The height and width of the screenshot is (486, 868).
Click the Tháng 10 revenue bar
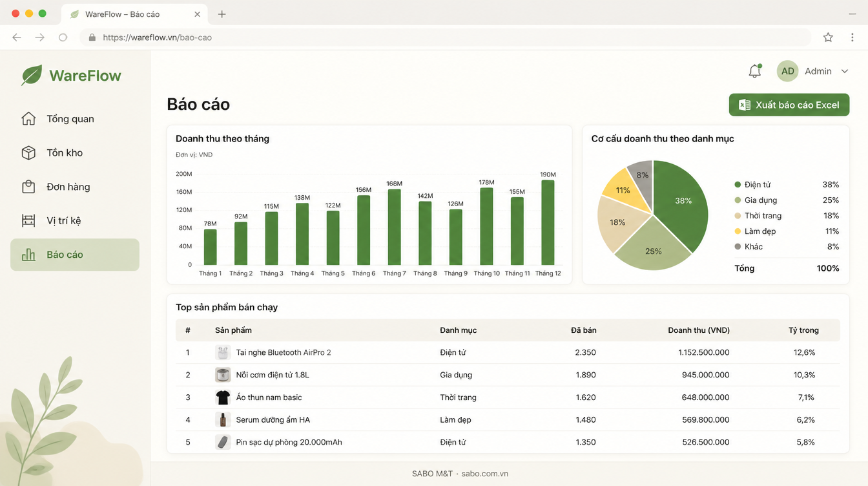pyautogui.click(x=486, y=226)
